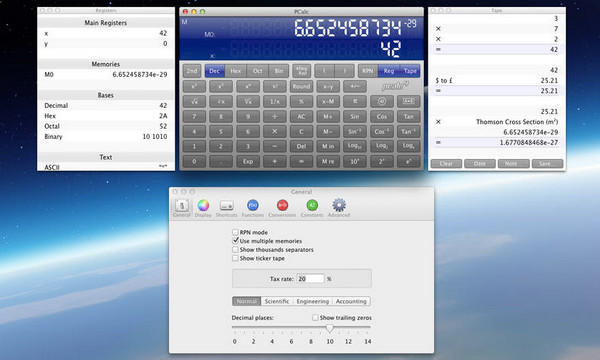The width and height of the screenshot is (600, 360).
Task: Click the close parenthesis key
Action: click(x=345, y=71)
